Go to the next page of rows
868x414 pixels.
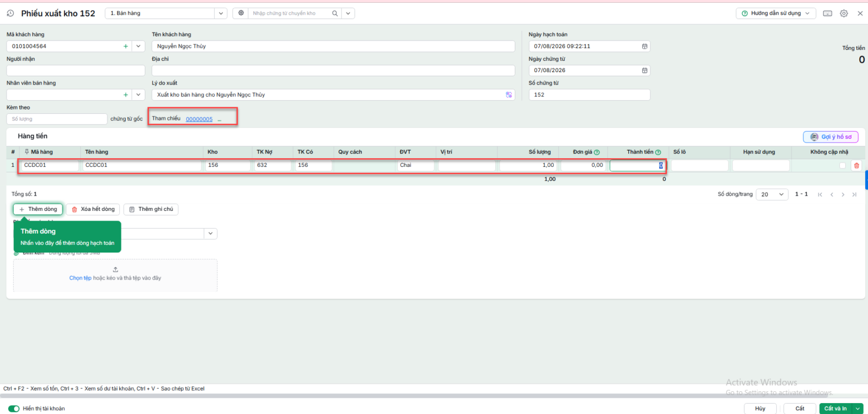click(x=843, y=195)
